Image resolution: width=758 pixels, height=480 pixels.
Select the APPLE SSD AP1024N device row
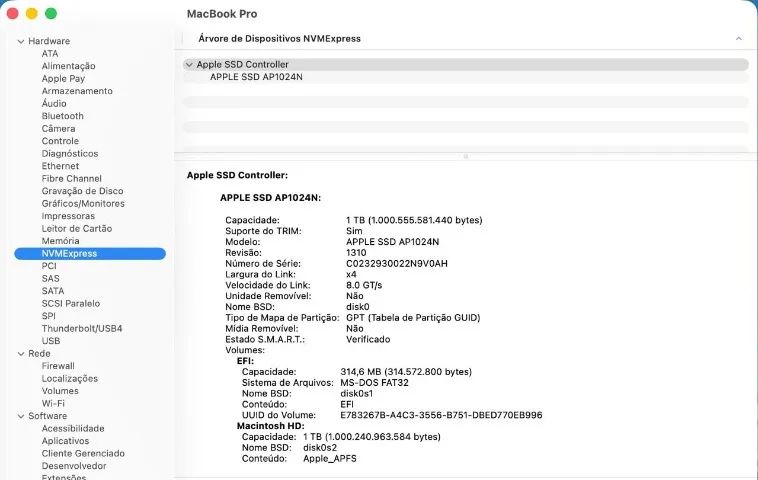pyautogui.click(x=466, y=77)
